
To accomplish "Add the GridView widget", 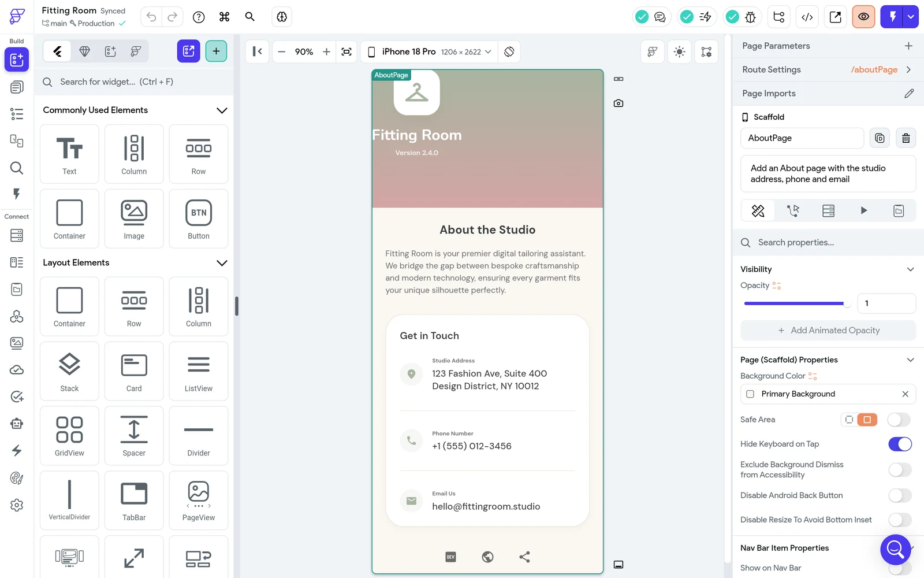I will pyautogui.click(x=69, y=436).
